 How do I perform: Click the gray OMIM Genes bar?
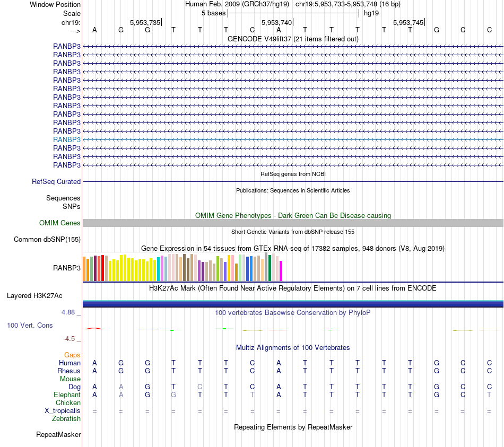(293, 223)
